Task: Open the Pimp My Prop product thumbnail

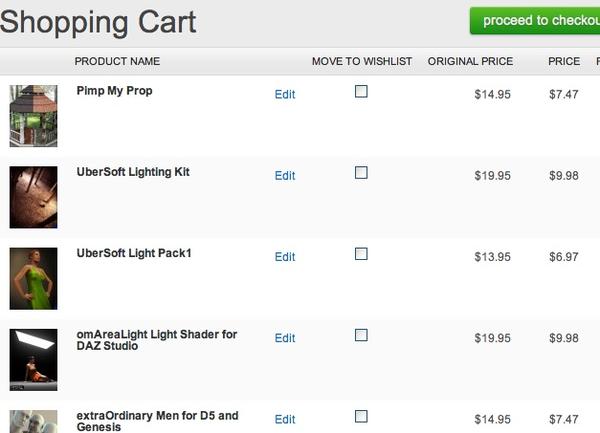Action: (x=34, y=116)
